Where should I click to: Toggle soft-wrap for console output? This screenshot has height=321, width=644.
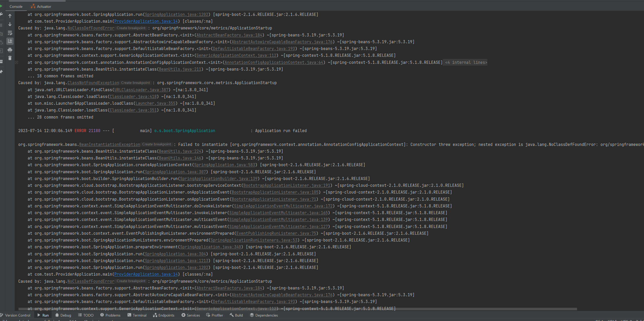click(x=10, y=33)
